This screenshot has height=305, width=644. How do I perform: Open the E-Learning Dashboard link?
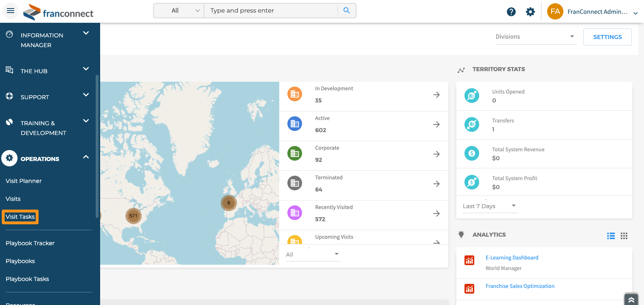(x=512, y=257)
